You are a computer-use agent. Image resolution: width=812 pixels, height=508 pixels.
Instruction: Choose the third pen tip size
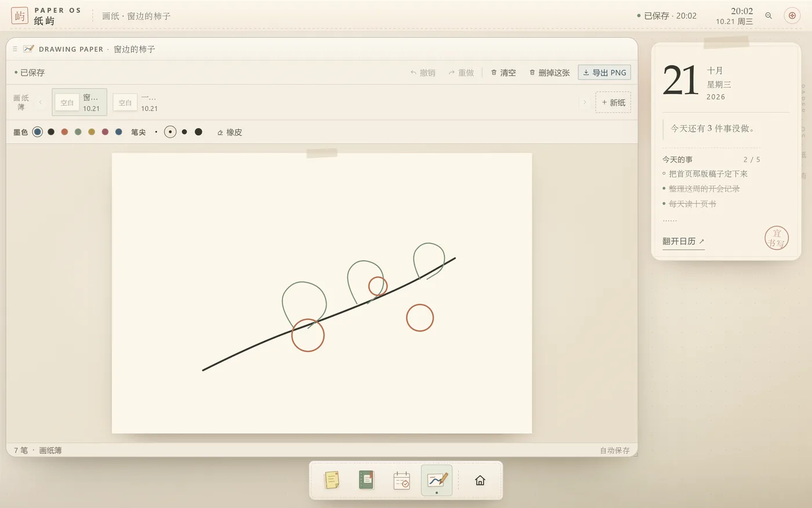[x=184, y=132]
